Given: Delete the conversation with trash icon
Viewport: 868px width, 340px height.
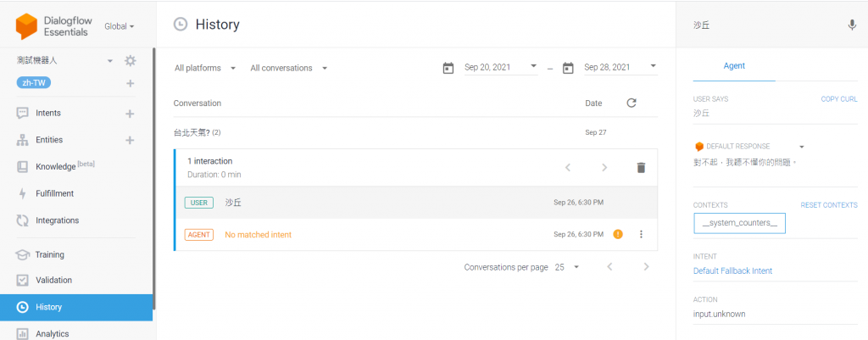Looking at the screenshot, I should pyautogui.click(x=642, y=167).
